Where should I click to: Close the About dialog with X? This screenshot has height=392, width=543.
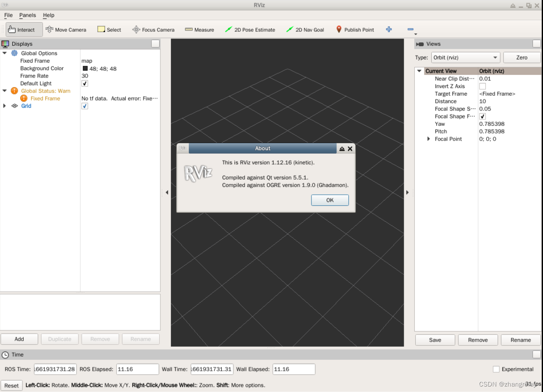[350, 149]
